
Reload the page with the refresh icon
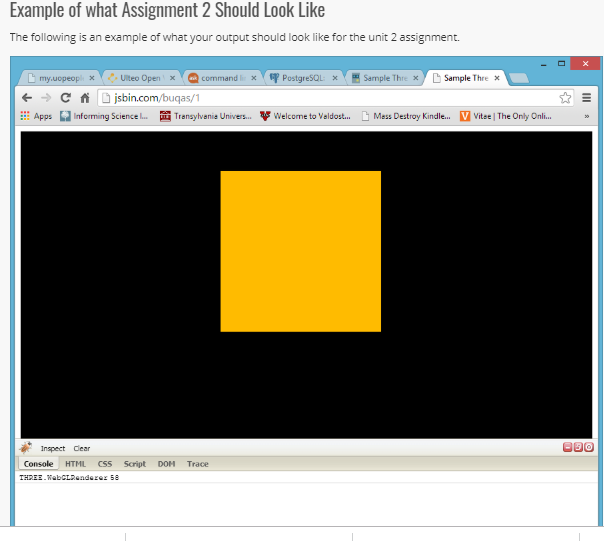click(65, 98)
